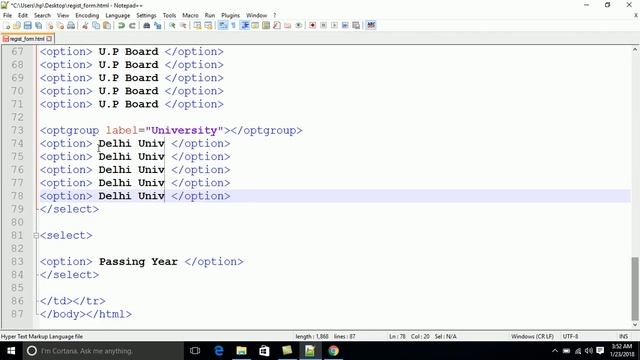This screenshot has height=360, width=640.
Task: Open the View menu
Action: [63, 16]
